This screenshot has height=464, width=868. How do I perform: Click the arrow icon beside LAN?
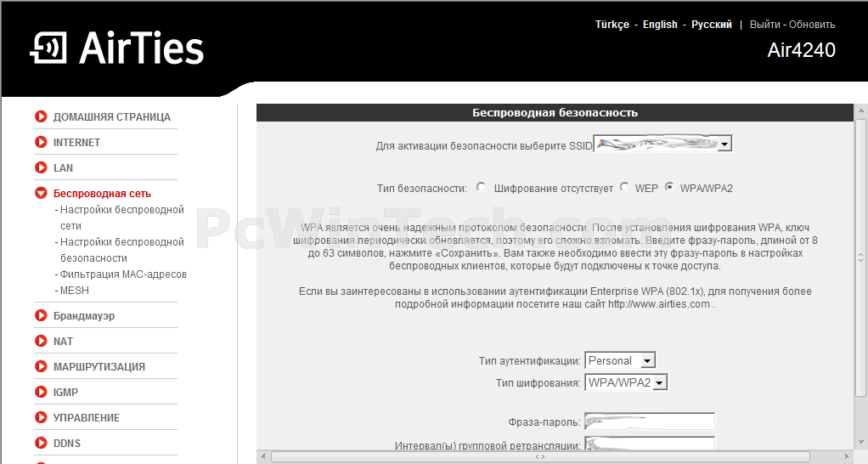pyautogui.click(x=41, y=167)
